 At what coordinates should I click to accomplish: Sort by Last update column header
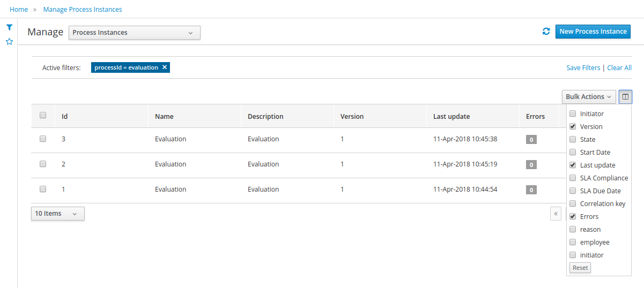451,116
